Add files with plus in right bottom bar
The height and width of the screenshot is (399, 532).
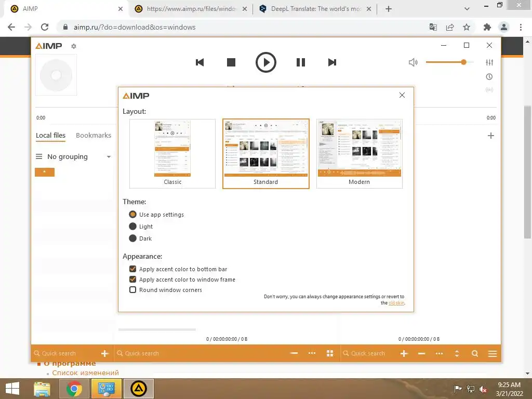[404, 353]
